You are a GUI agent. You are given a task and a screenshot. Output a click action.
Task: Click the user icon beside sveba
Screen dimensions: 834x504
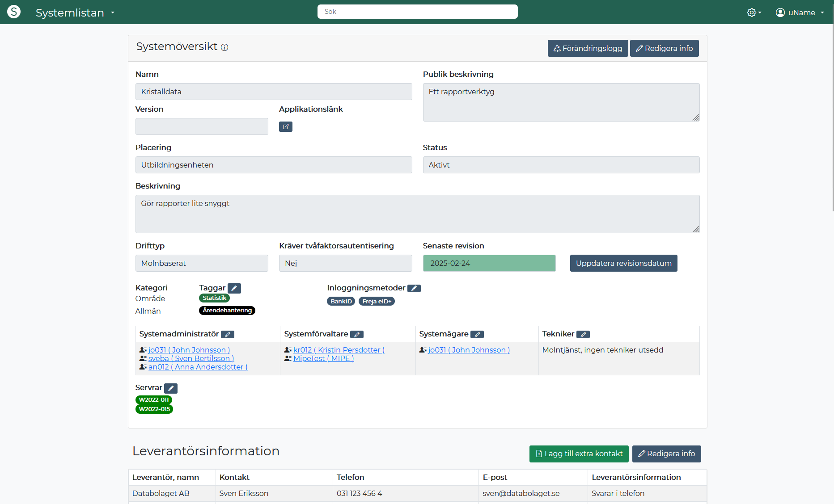point(143,358)
